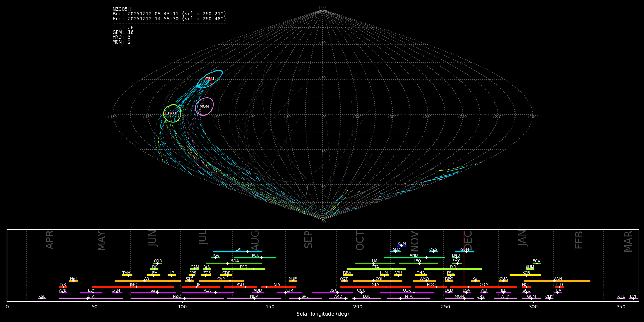Click the KUM shower marker in the timeline
This screenshot has height=322, width=644.
coord(402,246)
